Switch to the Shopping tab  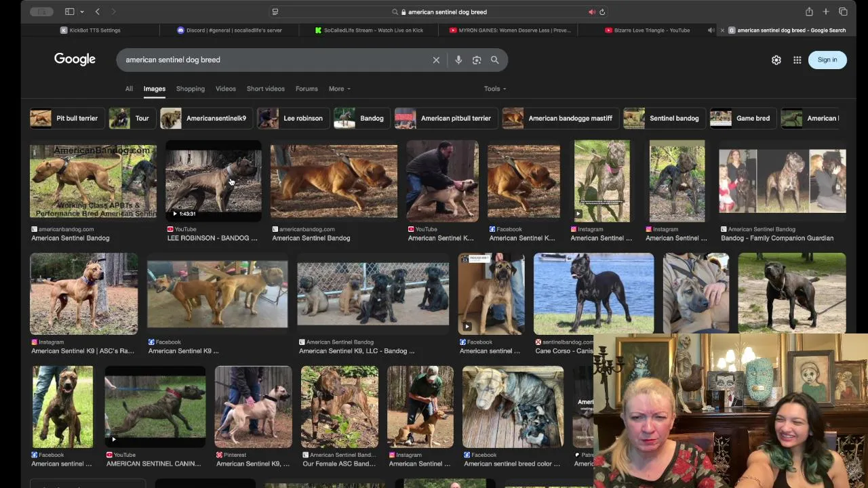190,89
